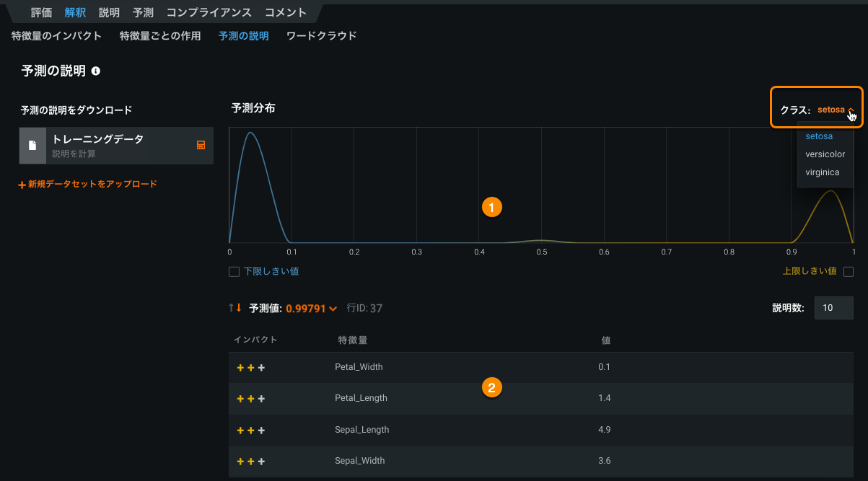Expand the 予測値 0.99791 dropdown
This screenshot has height=481, width=868.
click(x=311, y=309)
